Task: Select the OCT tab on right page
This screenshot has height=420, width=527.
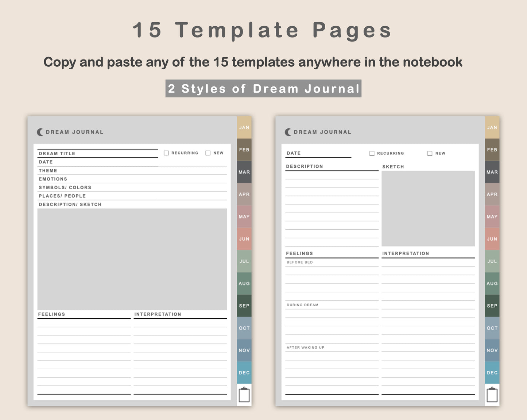Action: (x=492, y=328)
